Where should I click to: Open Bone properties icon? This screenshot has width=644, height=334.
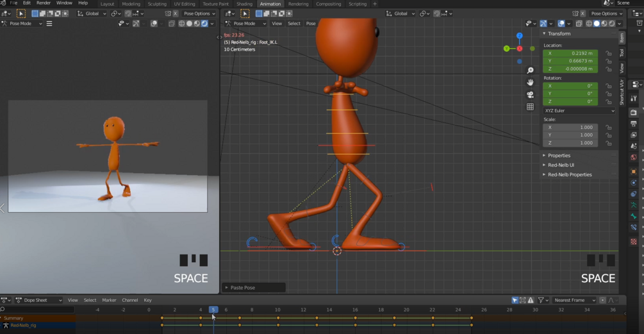634,216
